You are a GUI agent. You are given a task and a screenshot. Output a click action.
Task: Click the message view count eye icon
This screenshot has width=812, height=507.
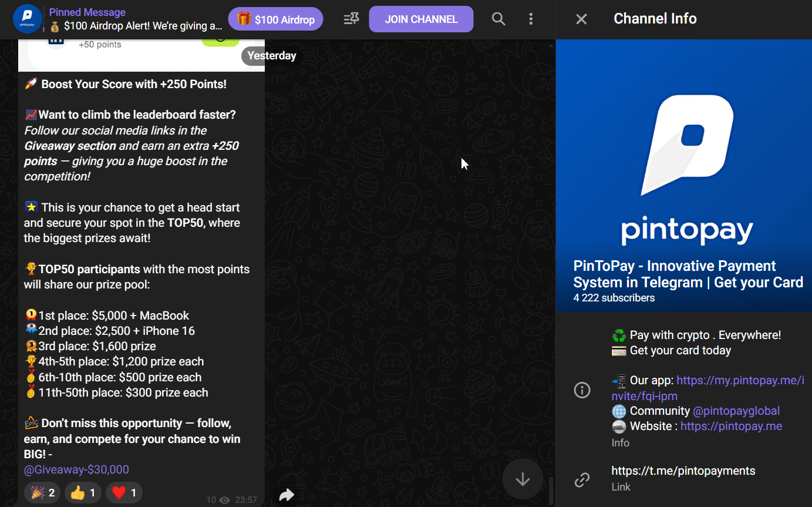(x=224, y=500)
